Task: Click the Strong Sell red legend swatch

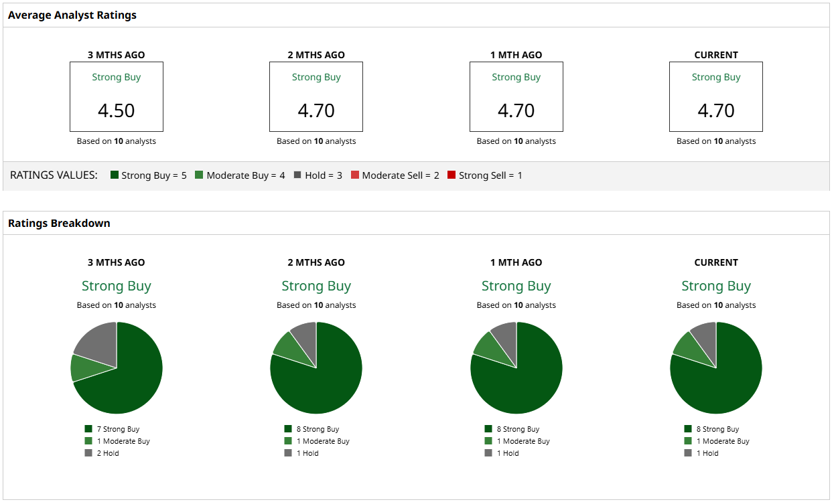Action: click(x=451, y=175)
